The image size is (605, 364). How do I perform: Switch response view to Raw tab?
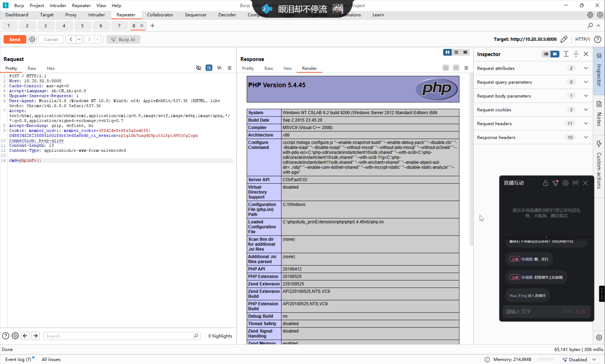click(x=268, y=68)
